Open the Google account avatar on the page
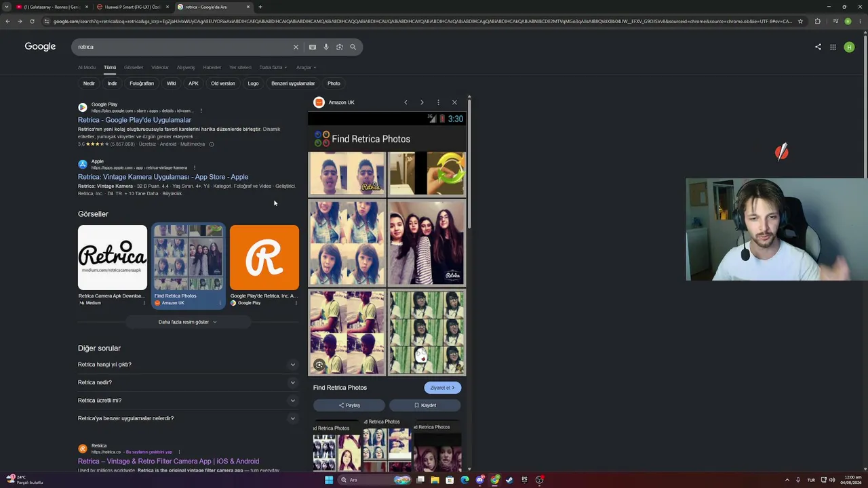 coord(849,47)
